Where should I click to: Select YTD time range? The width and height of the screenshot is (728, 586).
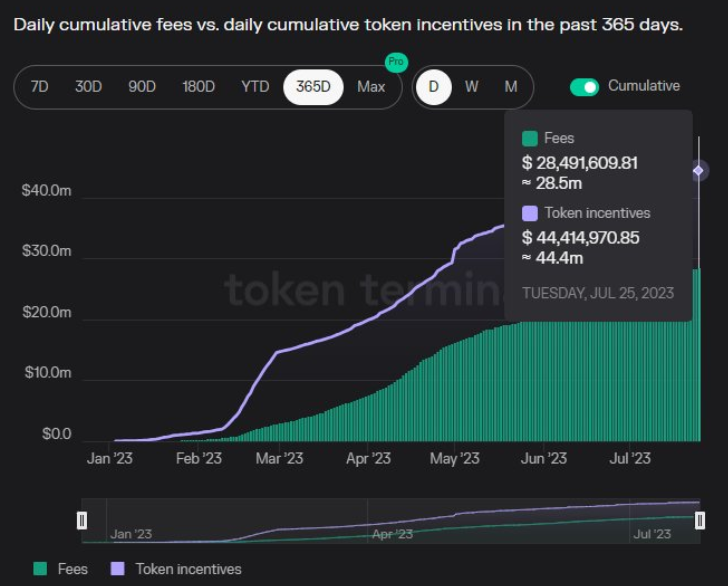pyautogui.click(x=255, y=87)
